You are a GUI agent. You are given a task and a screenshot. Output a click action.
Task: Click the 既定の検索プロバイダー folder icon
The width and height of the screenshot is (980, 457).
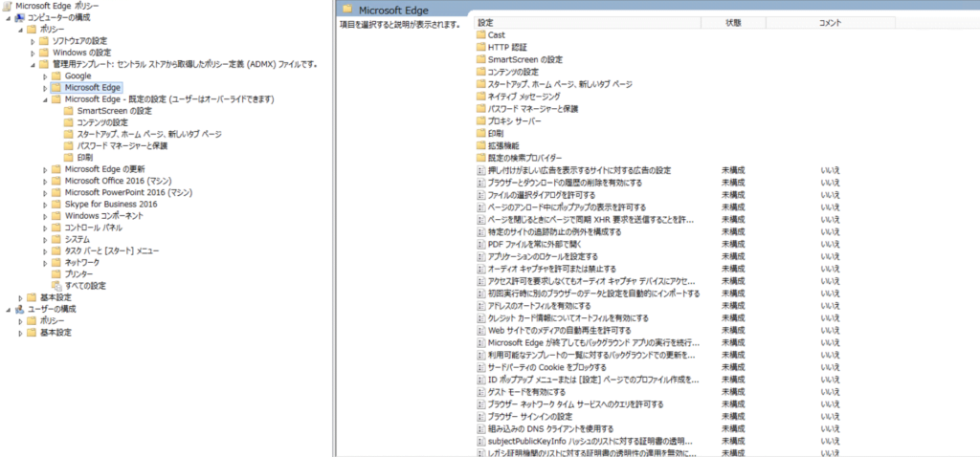pos(480,158)
